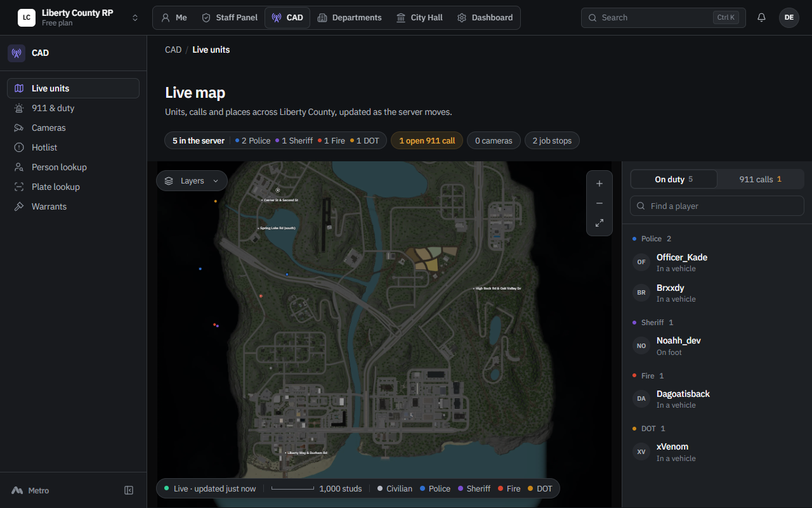Select the XV avatar for xVenom
812x508 pixels.
click(x=641, y=451)
